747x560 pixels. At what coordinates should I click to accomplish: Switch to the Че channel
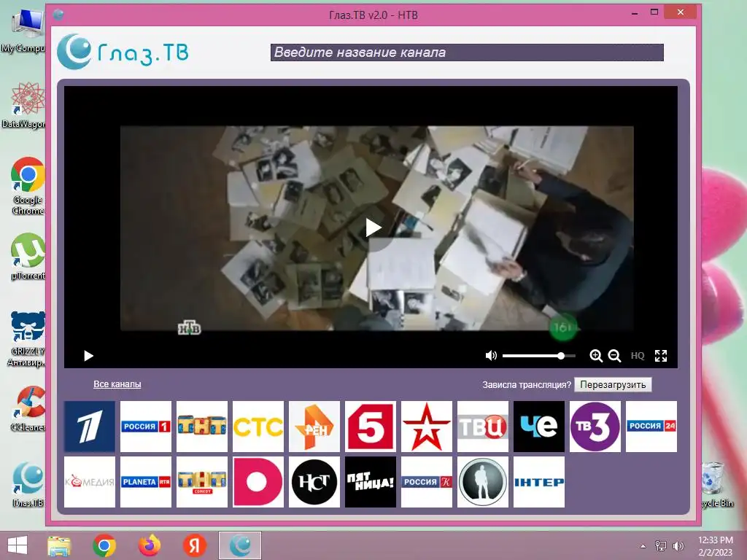[x=539, y=426]
